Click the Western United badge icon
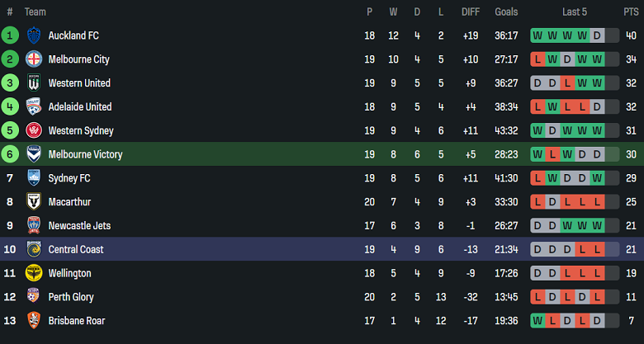The width and height of the screenshot is (644, 344). 34,83
